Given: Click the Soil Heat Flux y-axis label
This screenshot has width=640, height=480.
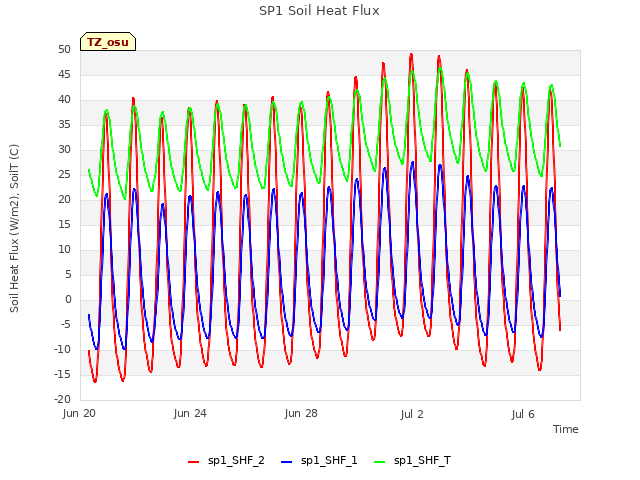Looking at the screenshot, I should [x=14, y=229].
